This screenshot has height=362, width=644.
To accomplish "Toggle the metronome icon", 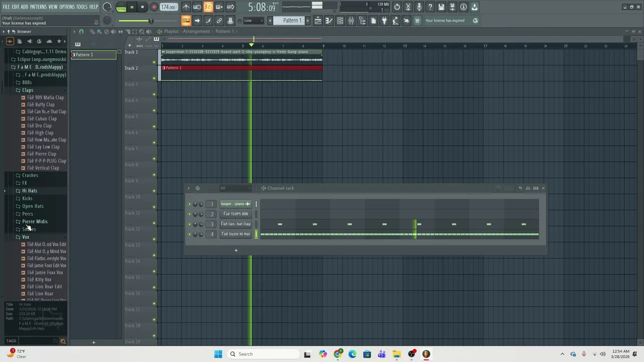I will pyautogui.click(x=186, y=7).
